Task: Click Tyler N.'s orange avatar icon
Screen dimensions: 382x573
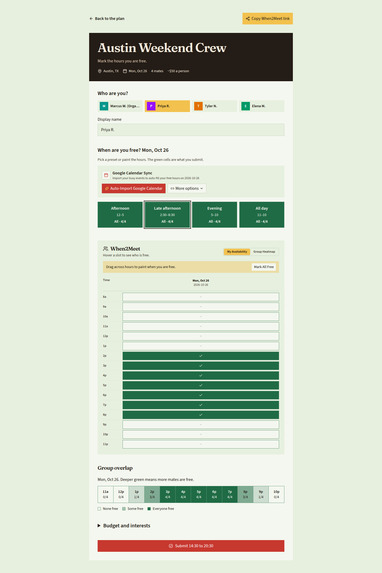Action: coord(198,106)
